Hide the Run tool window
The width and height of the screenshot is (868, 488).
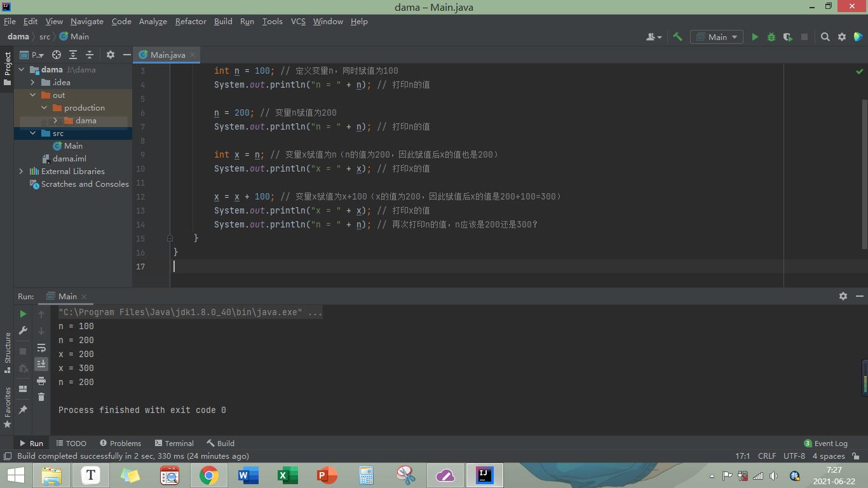pos(860,296)
